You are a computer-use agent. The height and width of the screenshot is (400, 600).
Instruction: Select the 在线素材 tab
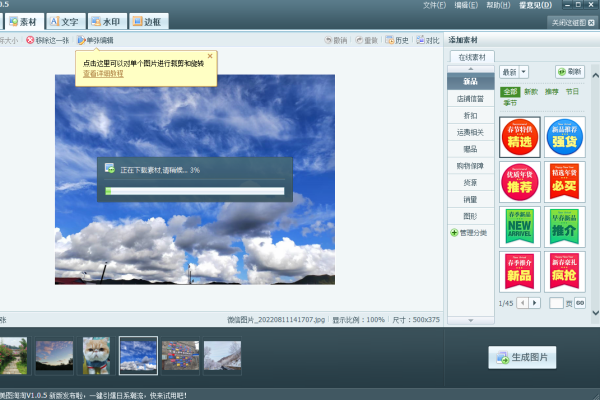472,57
